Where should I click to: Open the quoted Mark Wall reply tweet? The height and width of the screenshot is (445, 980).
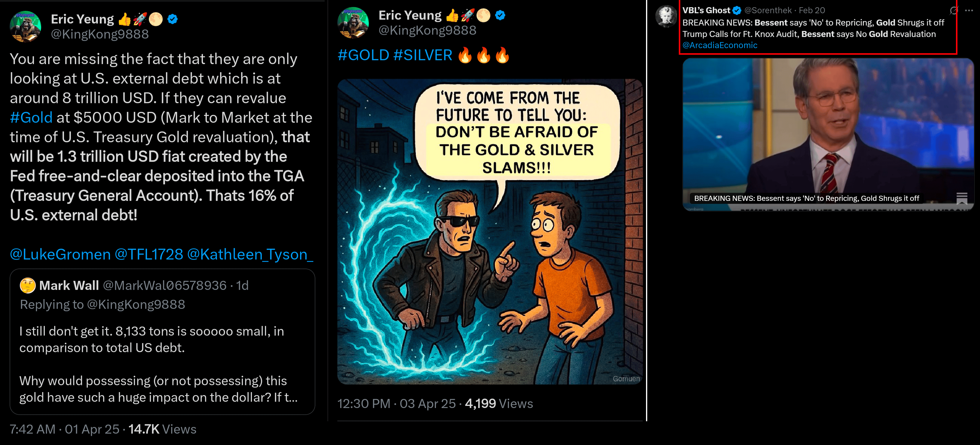click(x=162, y=342)
